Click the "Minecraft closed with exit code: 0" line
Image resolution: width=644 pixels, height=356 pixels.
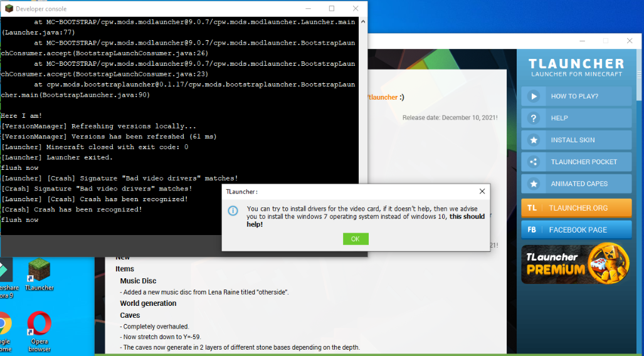95,147
